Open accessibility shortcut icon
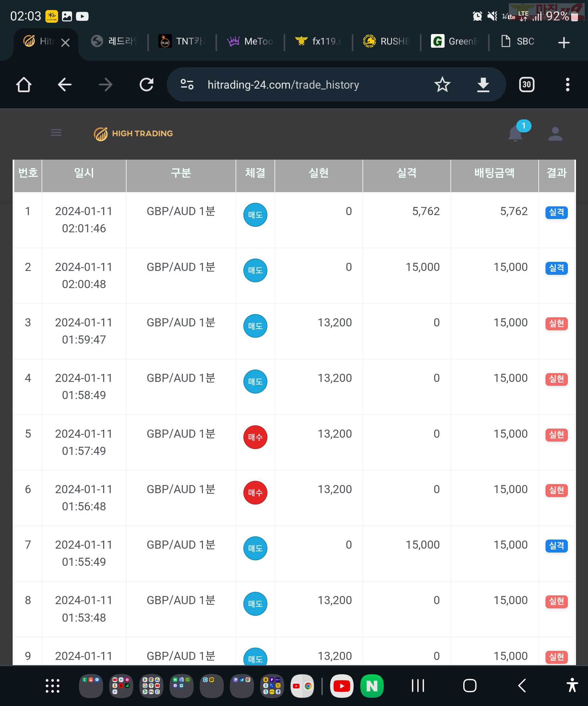The height and width of the screenshot is (706, 588). tap(572, 685)
